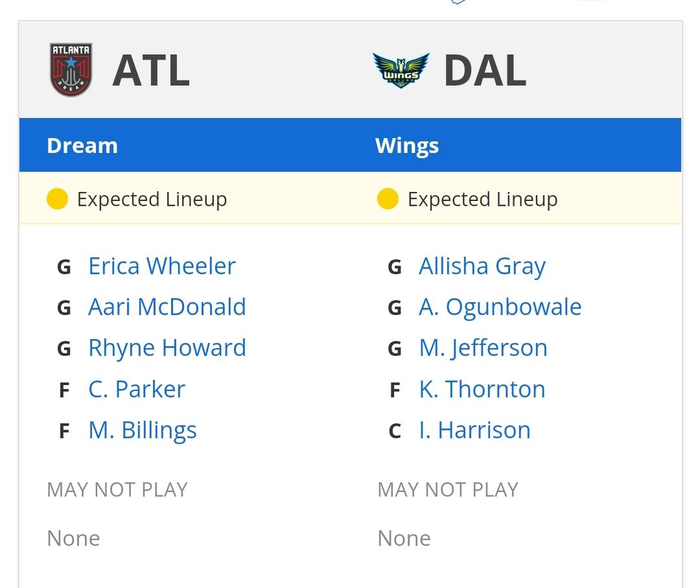This screenshot has width=700, height=588.
Task: Click the Atlanta Dream team logo
Action: pos(71,70)
